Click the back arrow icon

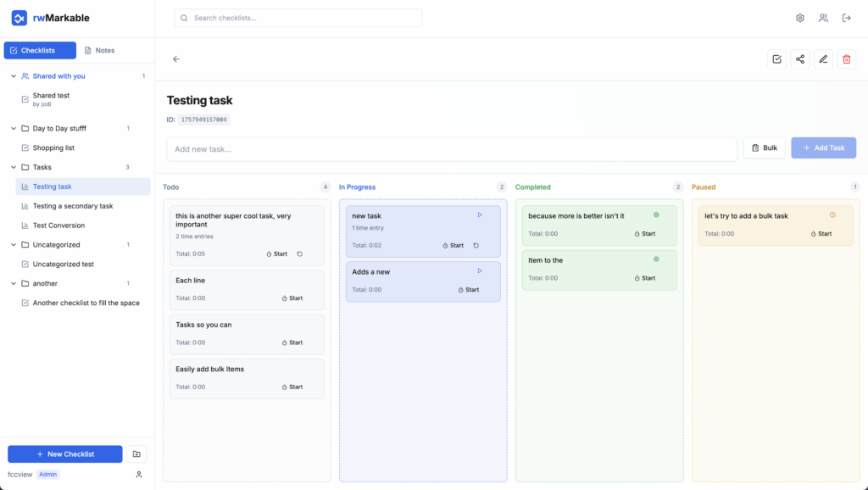pyautogui.click(x=176, y=59)
